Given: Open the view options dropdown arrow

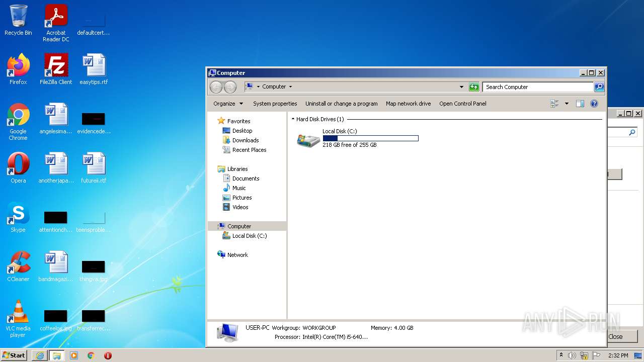Looking at the screenshot, I should (x=567, y=104).
